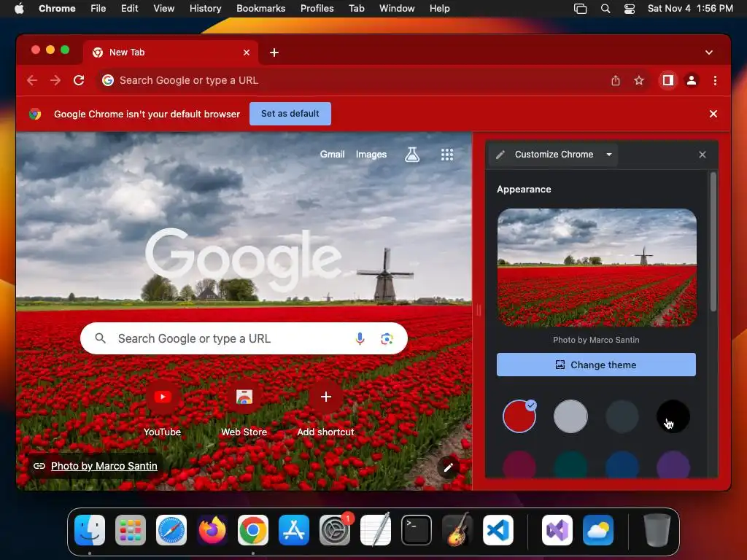This screenshot has width=747, height=560.
Task: Open the Trash in the dock
Action: pyautogui.click(x=657, y=530)
